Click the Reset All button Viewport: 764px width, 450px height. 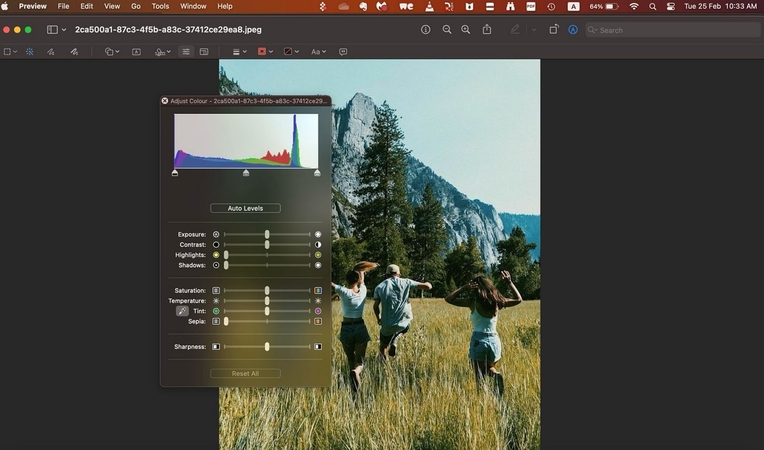245,373
